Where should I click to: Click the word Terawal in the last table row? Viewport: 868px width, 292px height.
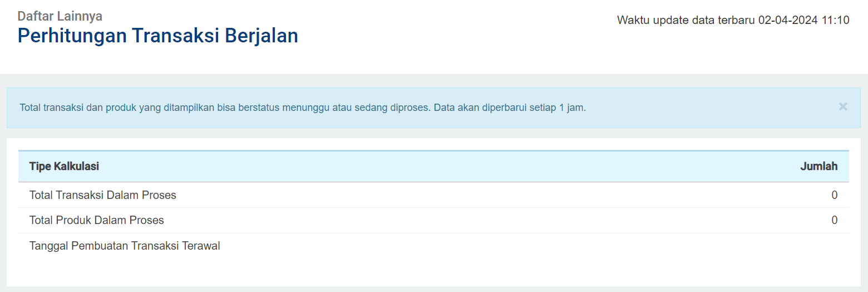pos(201,246)
